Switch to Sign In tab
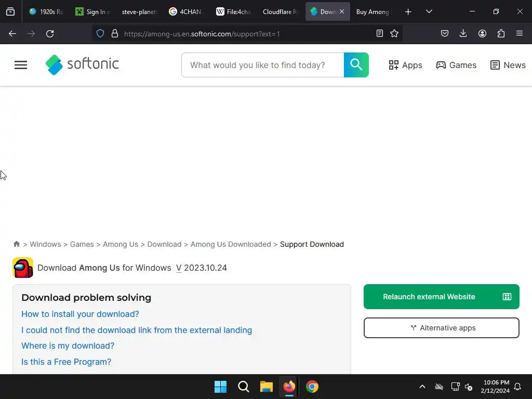This screenshot has height=399, width=532. tap(93, 11)
